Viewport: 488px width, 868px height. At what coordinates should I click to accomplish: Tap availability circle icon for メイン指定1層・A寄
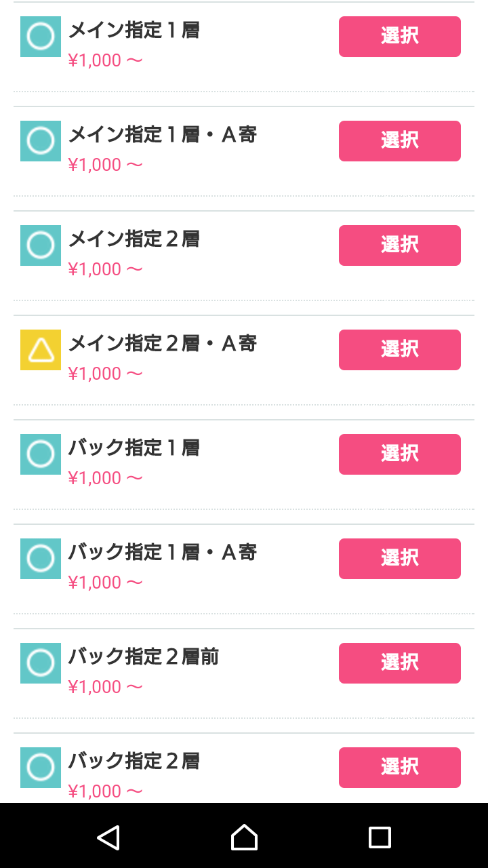(41, 141)
